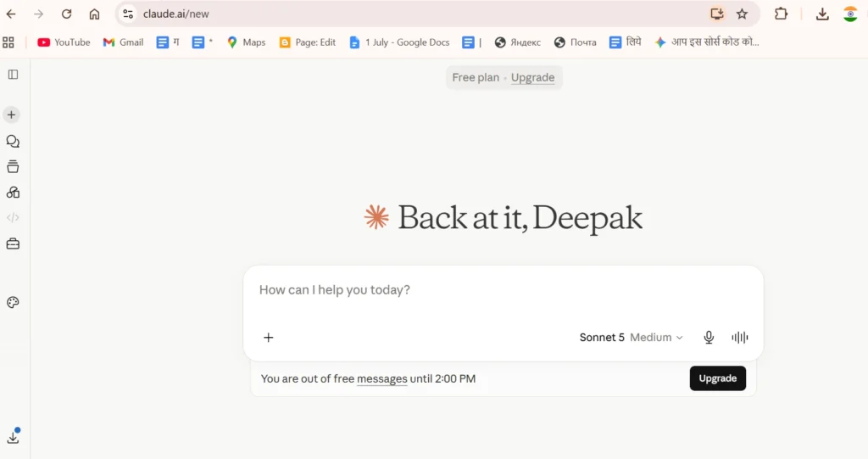868x459 pixels.
Task: Open the Почта bookmark
Action: coord(576,42)
